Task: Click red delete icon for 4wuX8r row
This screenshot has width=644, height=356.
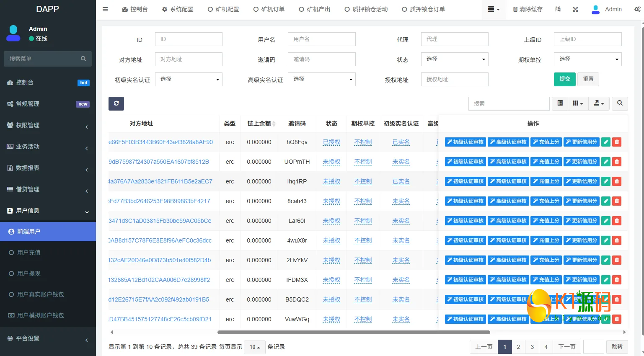Action: [x=617, y=240]
